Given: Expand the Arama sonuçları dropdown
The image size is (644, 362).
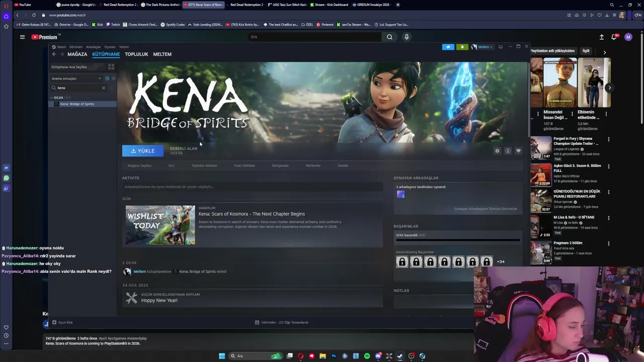Looking at the screenshot, I should click(x=76, y=78).
